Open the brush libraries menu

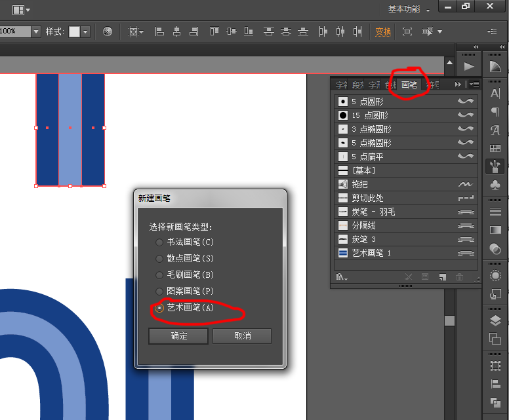point(342,277)
